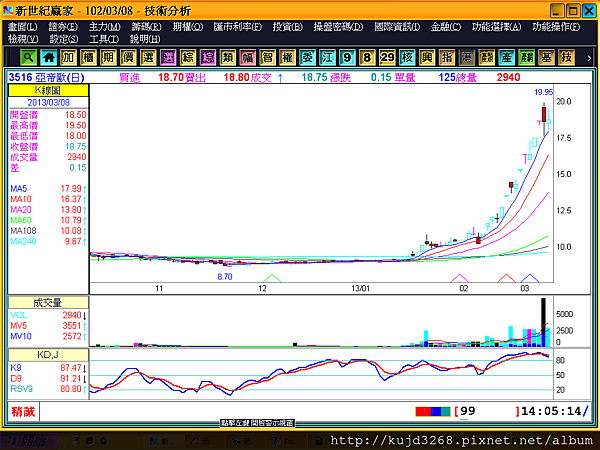Click the yellow 選 toolbar icon
Viewport: 600px width, 450px height.
tap(148, 58)
